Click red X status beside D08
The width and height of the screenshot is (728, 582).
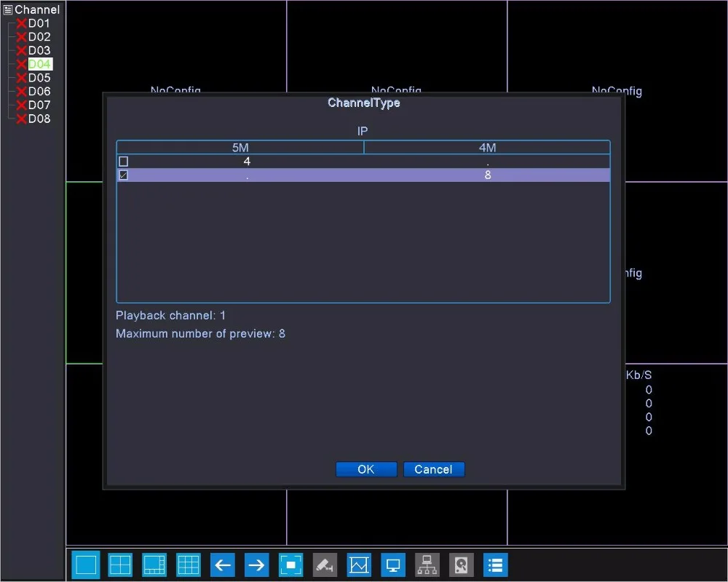tap(21, 119)
